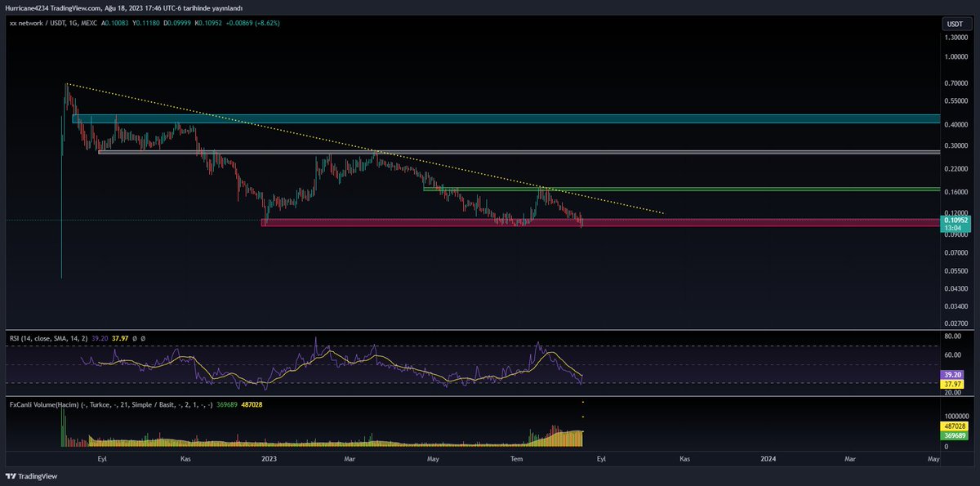Select the 2024 label on time axis
This screenshot has height=486, width=980.
767,459
